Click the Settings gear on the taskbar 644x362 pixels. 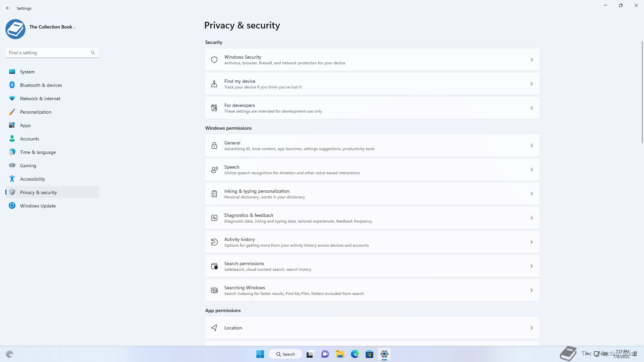384,354
